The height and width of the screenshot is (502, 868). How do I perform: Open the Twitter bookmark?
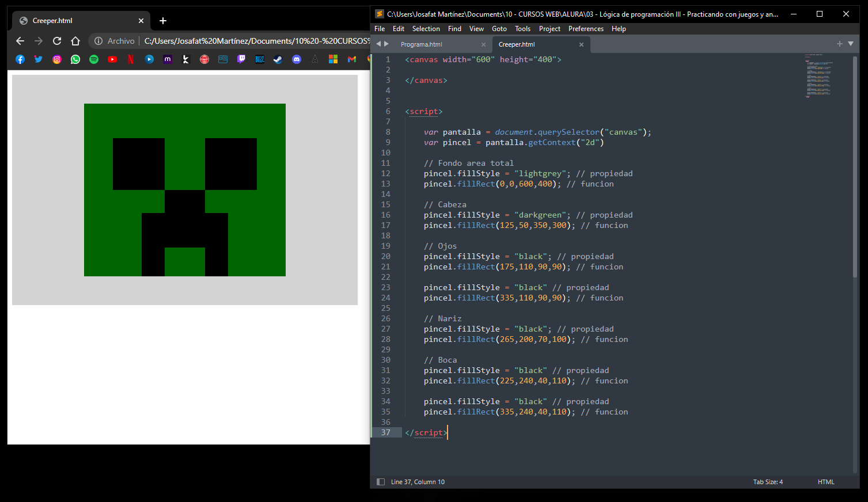[x=39, y=59]
